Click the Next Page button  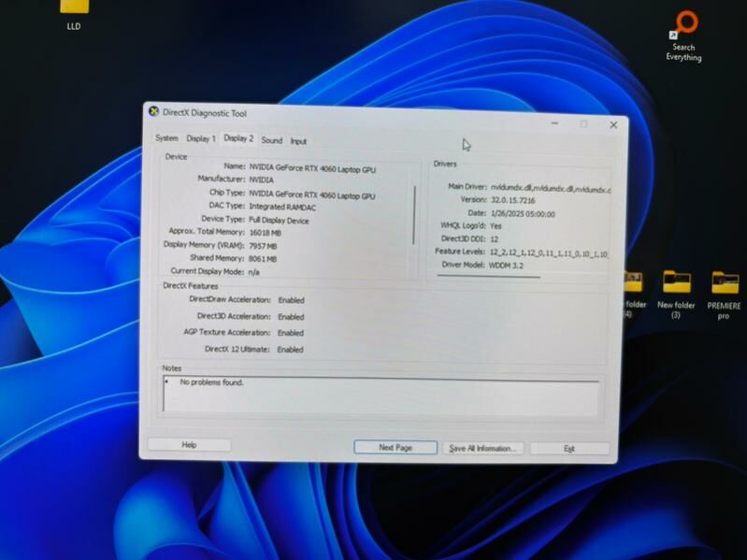395,448
